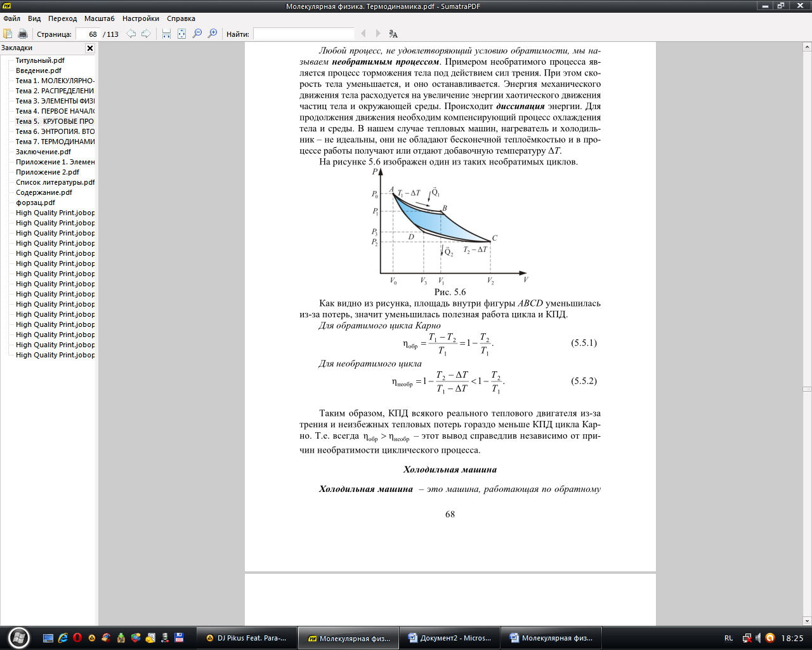The image size is (812, 650).
Task: Open bookmark Тема 7. ТЕРМОДИНАМИ
Action: click(55, 142)
